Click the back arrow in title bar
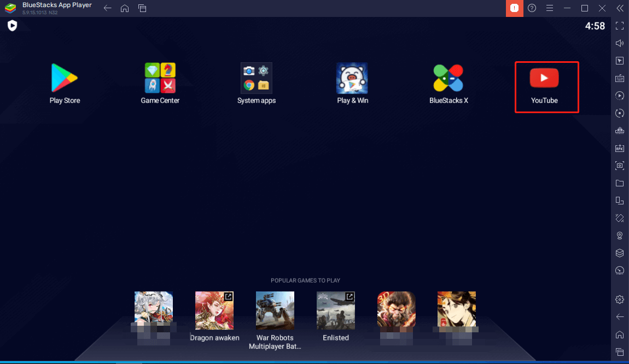Image resolution: width=629 pixels, height=364 pixels. [107, 8]
